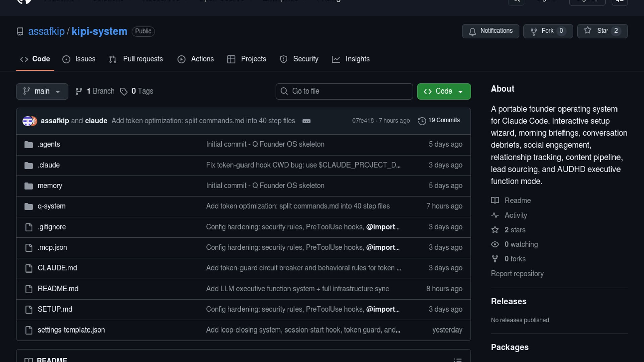Go to the Actions tab
The width and height of the screenshot is (644, 362).
click(196, 59)
